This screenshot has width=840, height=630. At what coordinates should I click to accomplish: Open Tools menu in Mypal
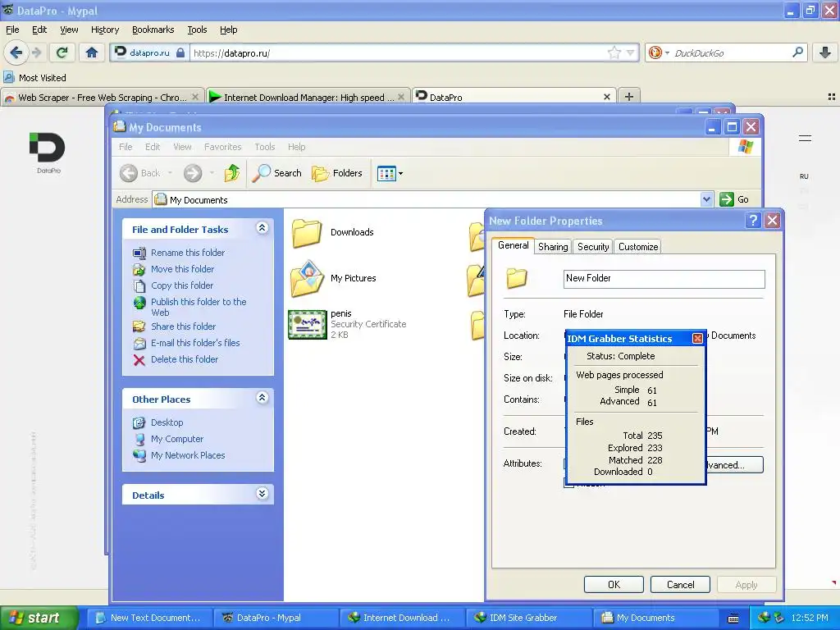(x=197, y=30)
